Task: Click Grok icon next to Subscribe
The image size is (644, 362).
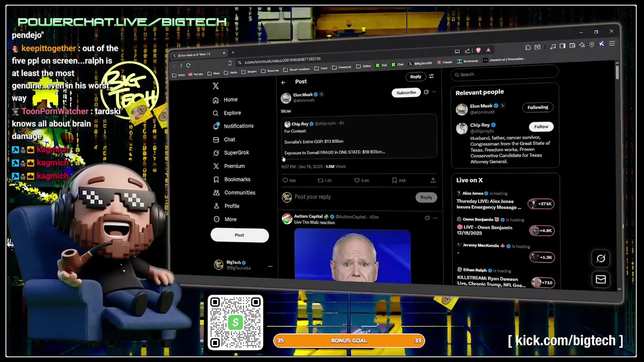Action: pyautogui.click(x=426, y=93)
